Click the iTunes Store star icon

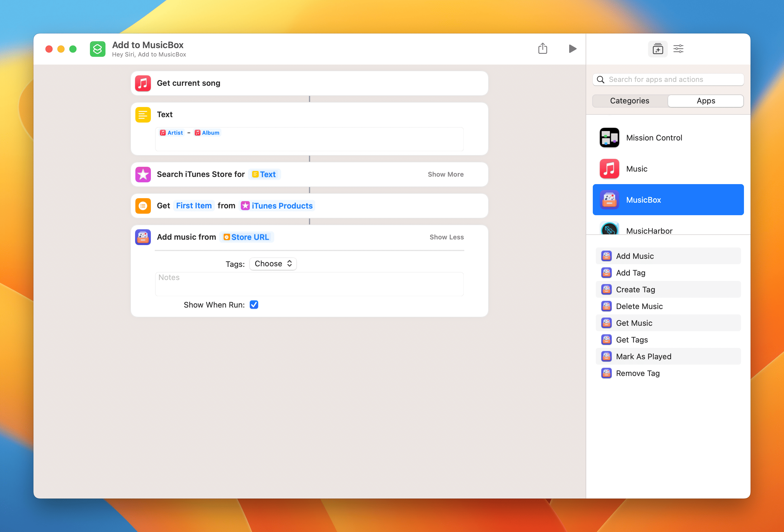(x=143, y=175)
